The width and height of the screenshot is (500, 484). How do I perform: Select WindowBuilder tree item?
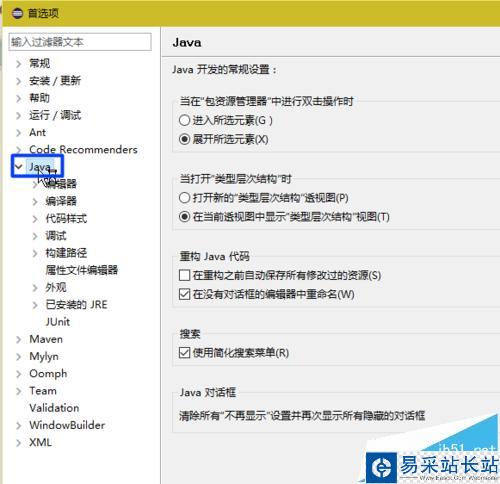click(67, 425)
